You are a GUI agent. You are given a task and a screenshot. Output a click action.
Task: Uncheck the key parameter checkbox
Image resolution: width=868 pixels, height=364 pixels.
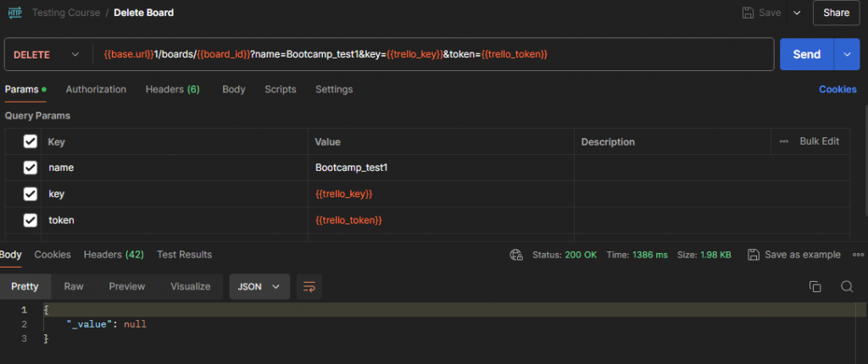pyautogui.click(x=30, y=194)
